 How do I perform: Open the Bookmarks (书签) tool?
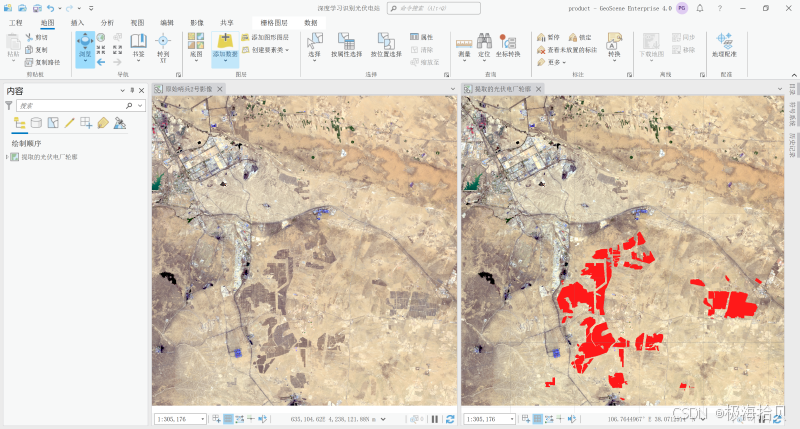pos(138,46)
